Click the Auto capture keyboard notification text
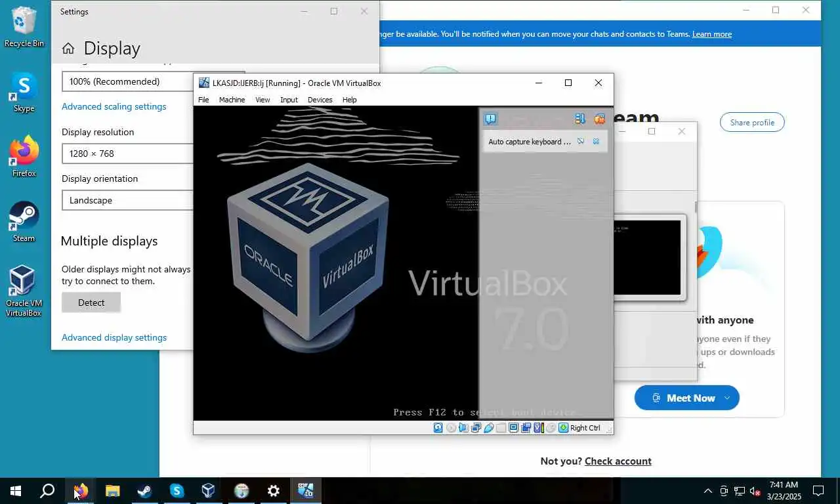This screenshot has height=504, width=840. click(530, 142)
